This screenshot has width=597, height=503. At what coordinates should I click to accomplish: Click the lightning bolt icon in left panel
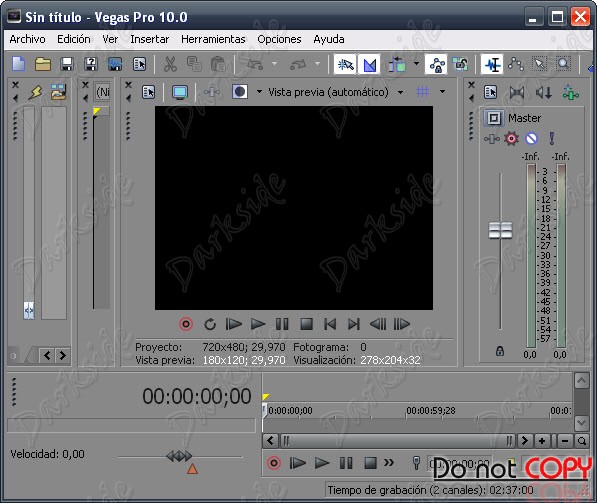(x=35, y=93)
